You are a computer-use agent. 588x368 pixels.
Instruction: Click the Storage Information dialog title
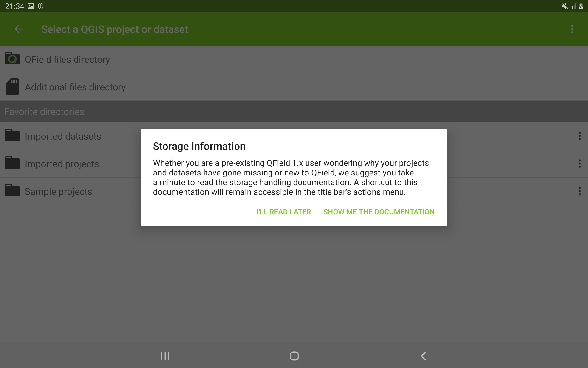point(199,146)
